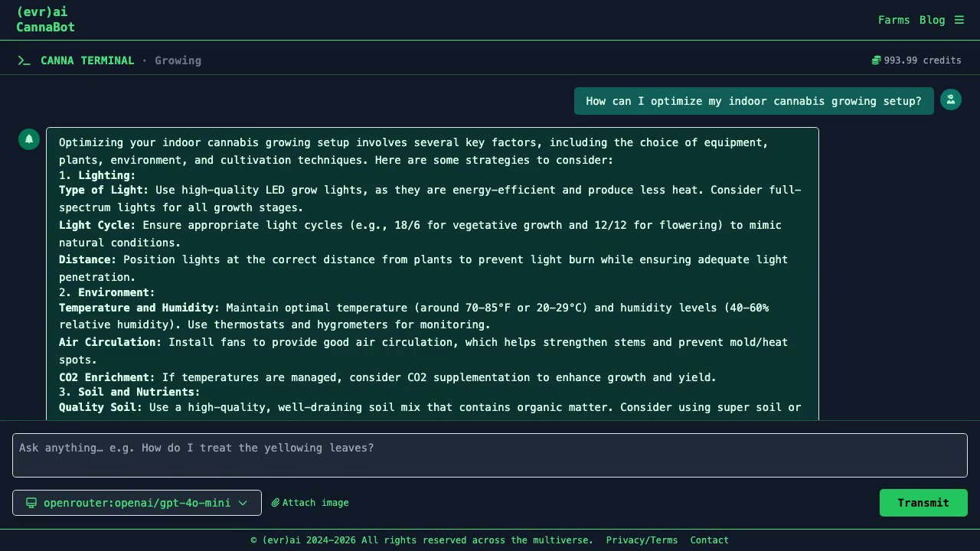Click the 'Quality Soil:' label
This screenshot has height=551, width=980.
pyautogui.click(x=100, y=407)
